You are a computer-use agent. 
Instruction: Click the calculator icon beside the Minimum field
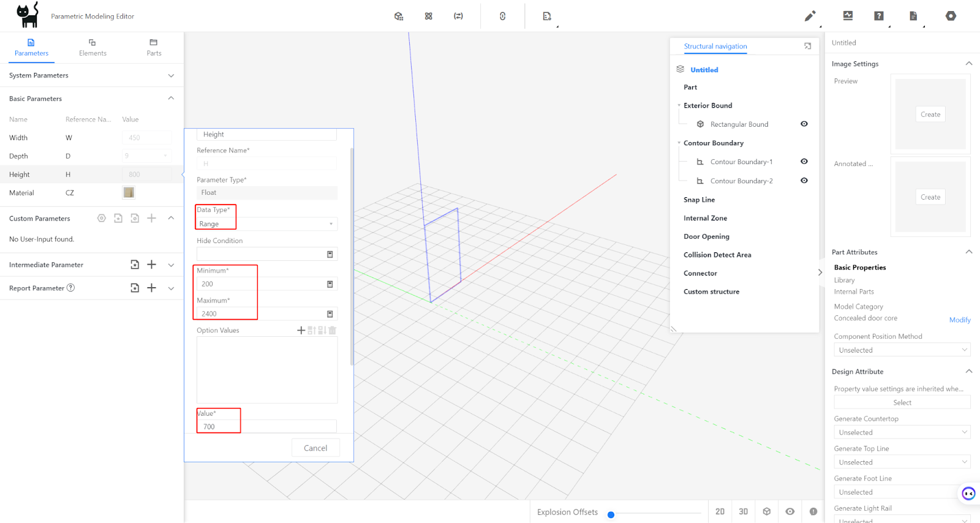pyautogui.click(x=330, y=284)
